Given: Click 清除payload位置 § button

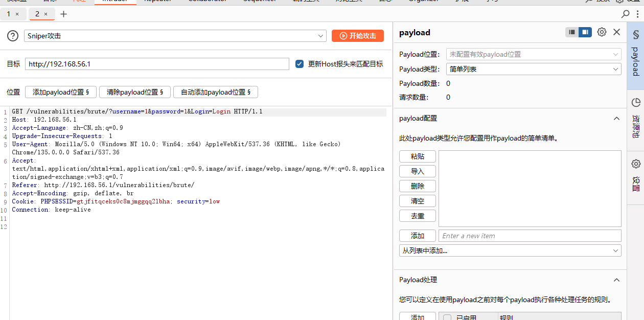Looking at the screenshot, I should pos(135,92).
